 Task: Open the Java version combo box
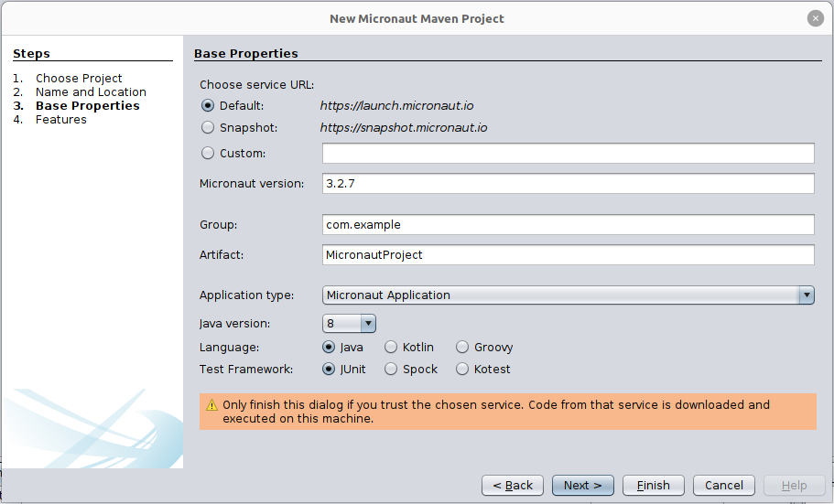coord(349,323)
